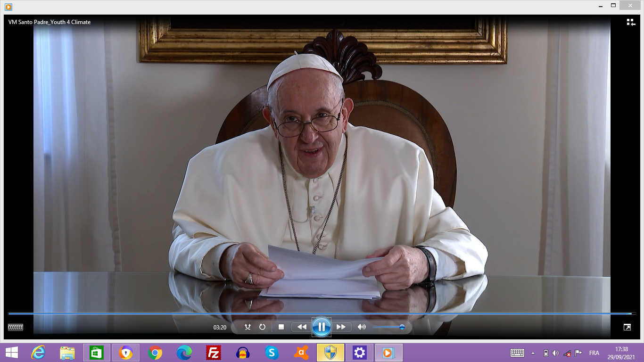The image size is (644, 362).
Task: Pause the video playback
Action: pyautogui.click(x=321, y=327)
